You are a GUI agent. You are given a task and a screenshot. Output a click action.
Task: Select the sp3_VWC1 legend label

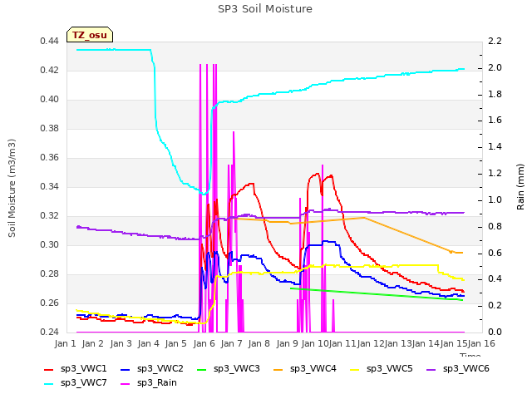tap(83, 369)
